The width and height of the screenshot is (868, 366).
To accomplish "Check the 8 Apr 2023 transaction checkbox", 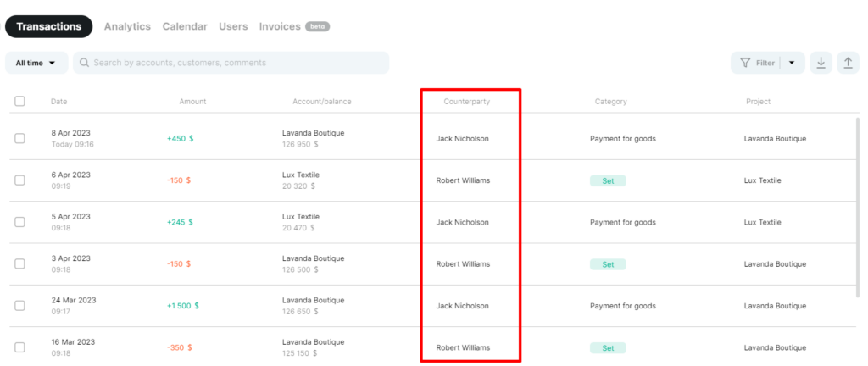I will click(x=20, y=139).
